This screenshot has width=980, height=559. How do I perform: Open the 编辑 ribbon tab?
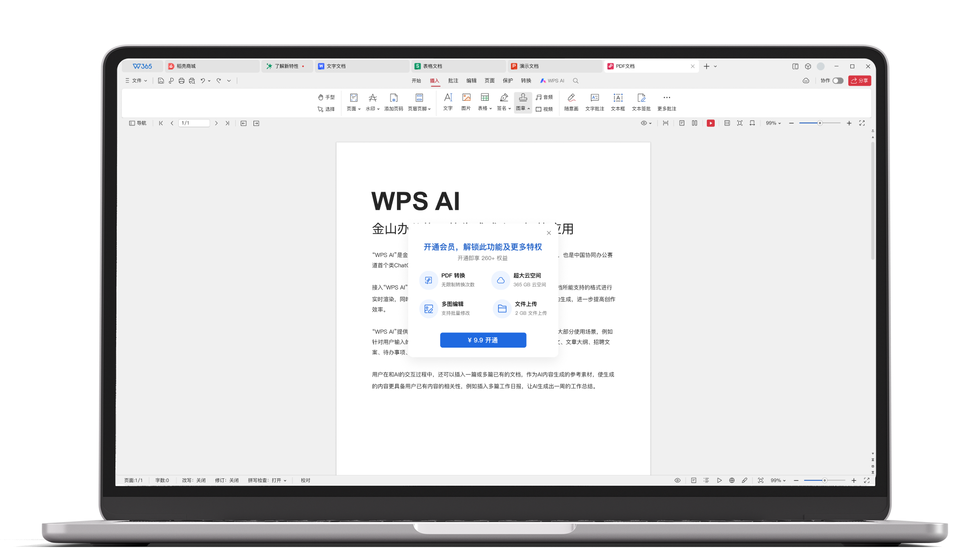click(x=472, y=81)
